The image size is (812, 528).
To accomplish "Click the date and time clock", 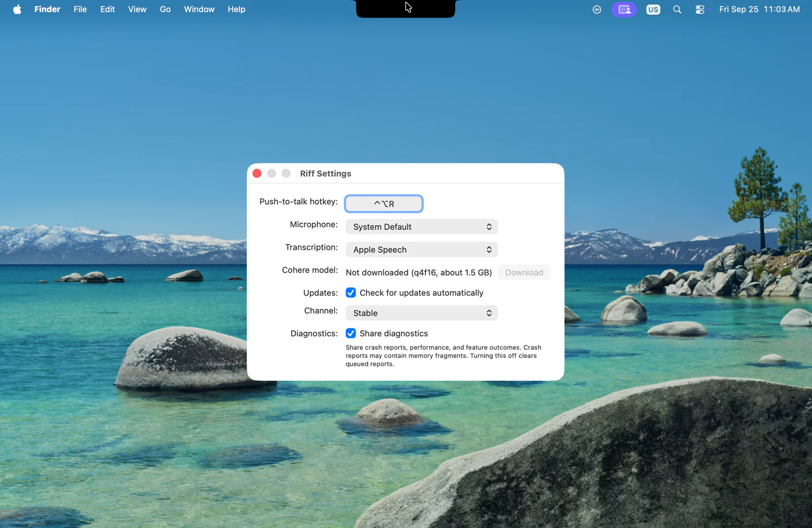I will pos(759,9).
